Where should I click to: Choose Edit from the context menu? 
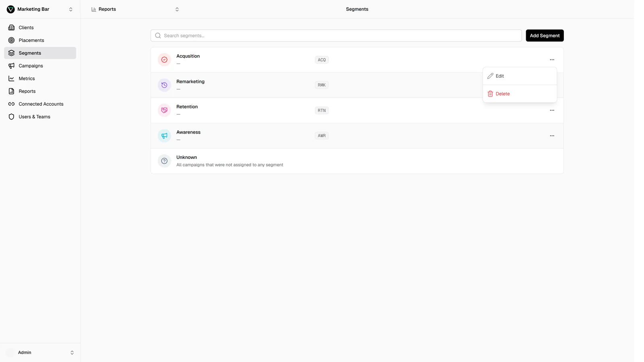tap(520, 76)
